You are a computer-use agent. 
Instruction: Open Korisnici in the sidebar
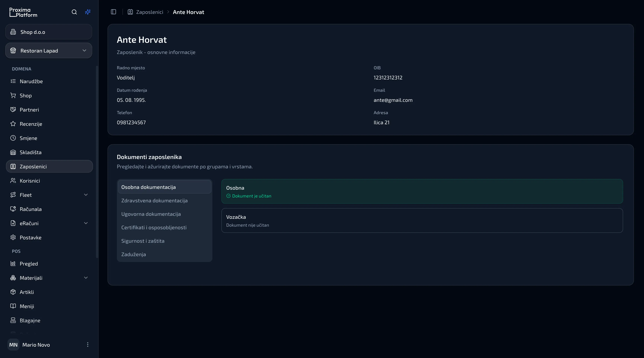pyautogui.click(x=49, y=181)
